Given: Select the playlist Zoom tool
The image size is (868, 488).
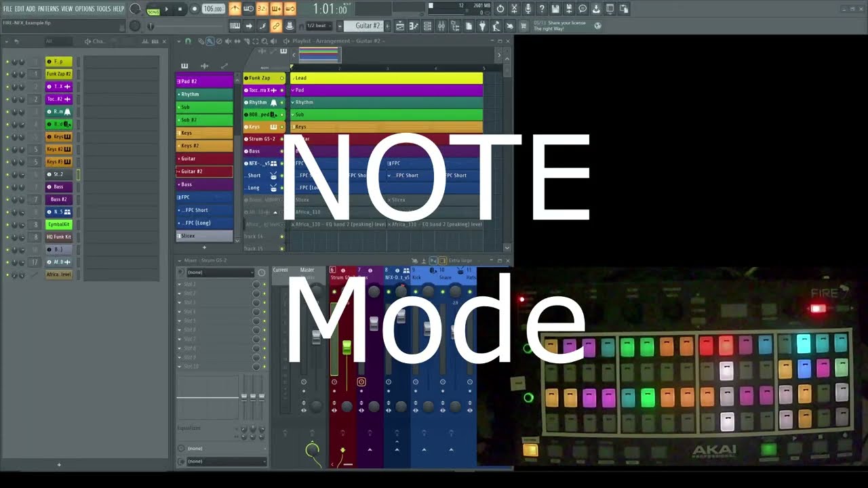Looking at the screenshot, I should tap(264, 41).
